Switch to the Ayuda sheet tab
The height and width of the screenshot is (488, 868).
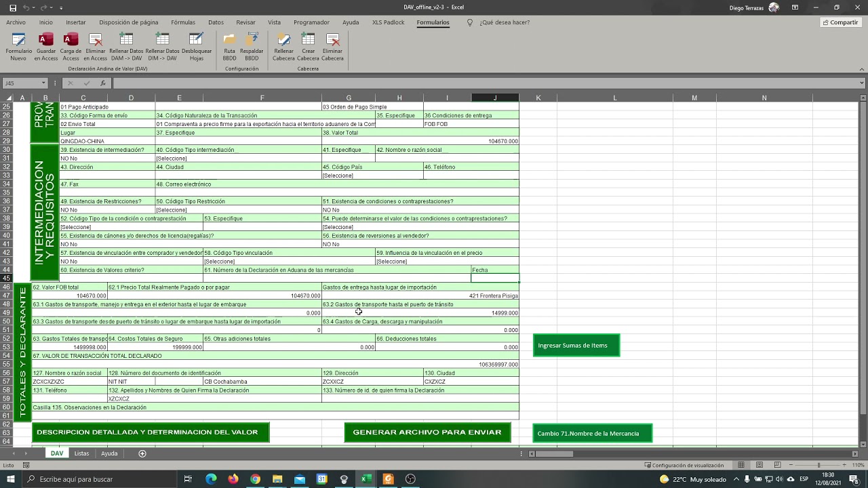coord(109,453)
